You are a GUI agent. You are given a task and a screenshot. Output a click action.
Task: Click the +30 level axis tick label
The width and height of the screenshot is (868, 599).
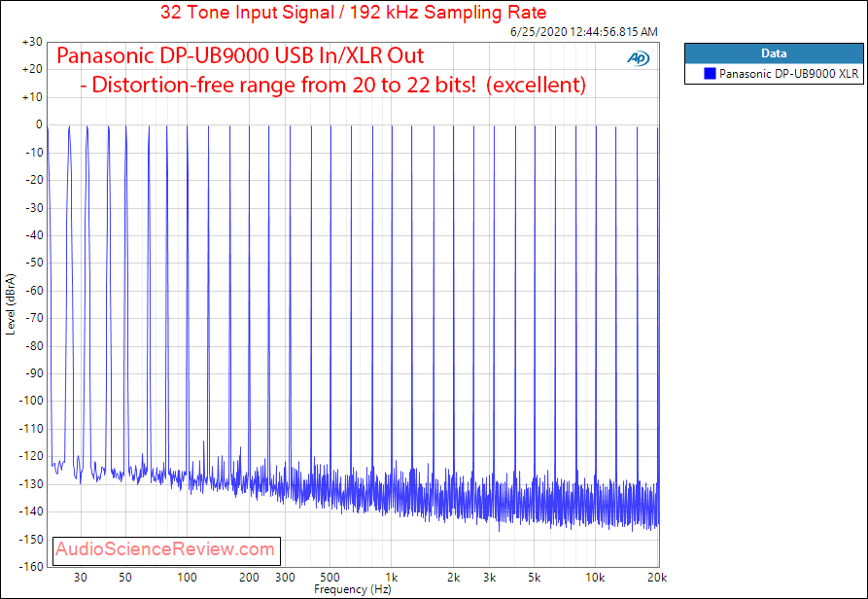coord(32,42)
